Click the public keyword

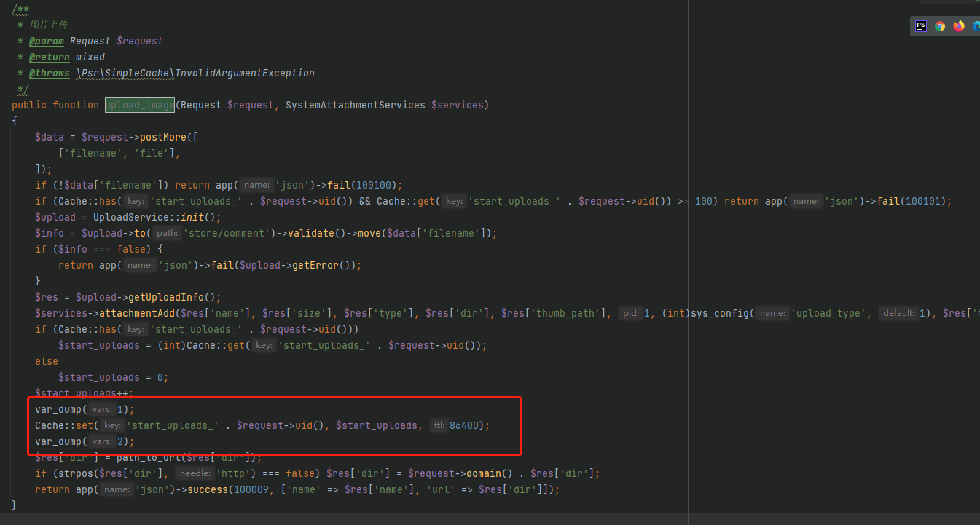click(x=29, y=105)
